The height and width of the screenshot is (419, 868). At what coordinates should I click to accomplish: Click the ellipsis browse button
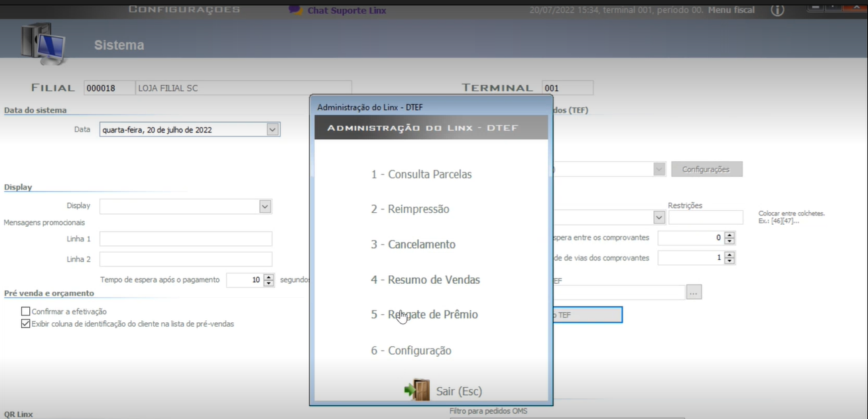point(694,292)
